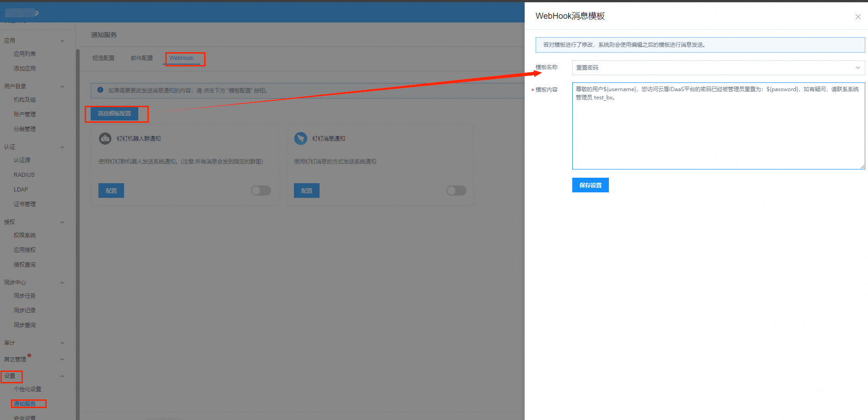Enable the 钉钉机器人群通知 toggle switch
868x420 pixels.
tap(261, 191)
